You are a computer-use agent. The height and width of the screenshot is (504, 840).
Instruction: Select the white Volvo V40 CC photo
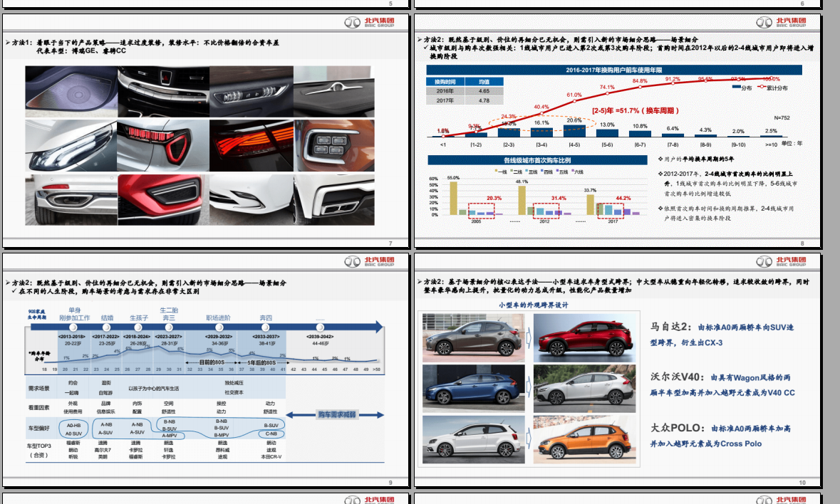[x=584, y=389]
